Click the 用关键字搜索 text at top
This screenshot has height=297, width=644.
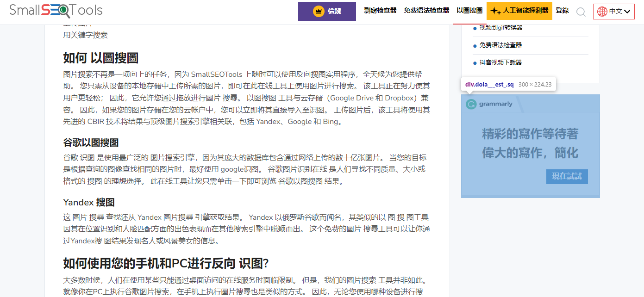pos(86,35)
